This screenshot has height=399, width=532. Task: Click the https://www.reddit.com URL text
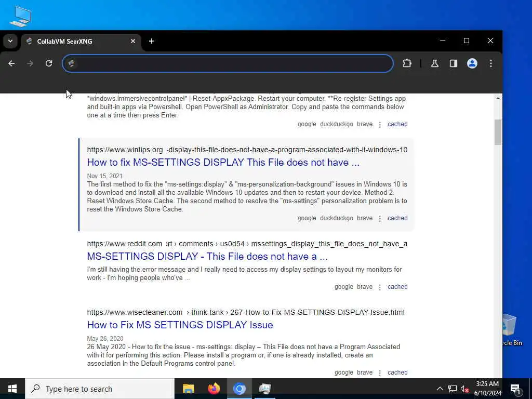coord(125,244)
